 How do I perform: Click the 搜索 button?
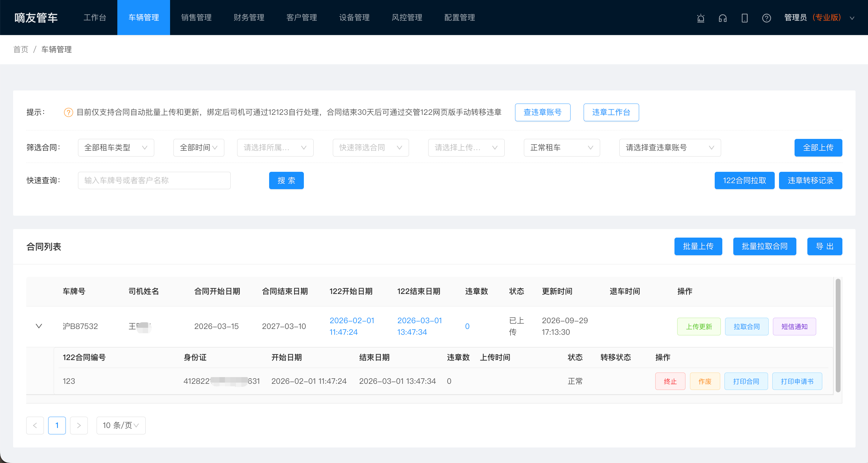coord(286,180)
